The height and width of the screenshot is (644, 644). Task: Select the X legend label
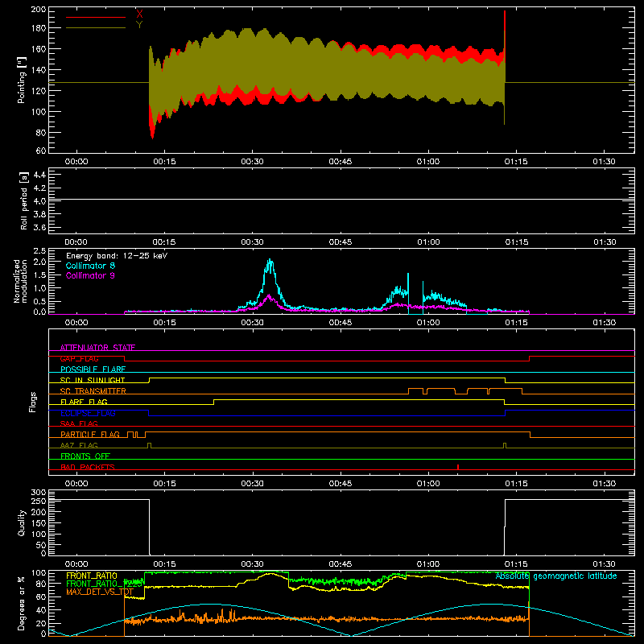point(139,14)
